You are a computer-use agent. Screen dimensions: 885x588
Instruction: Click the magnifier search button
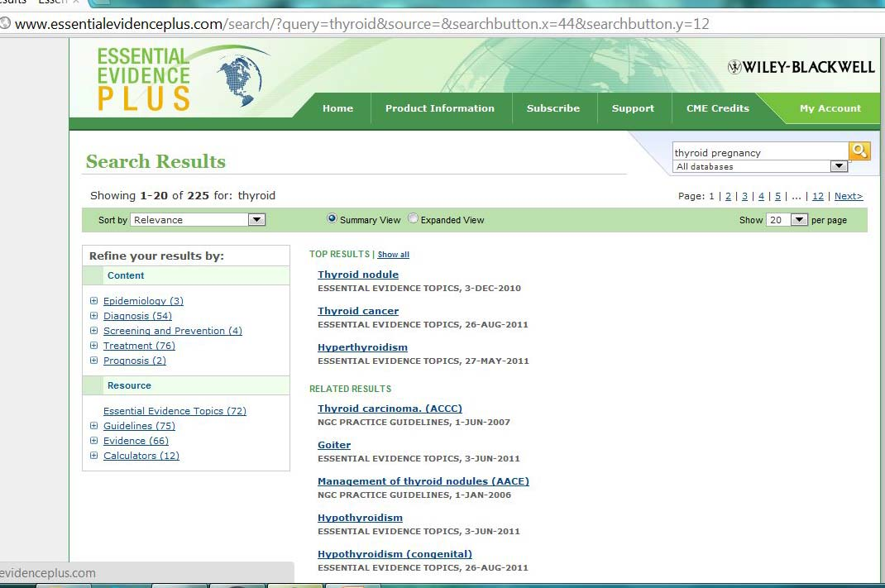point(859,151)
